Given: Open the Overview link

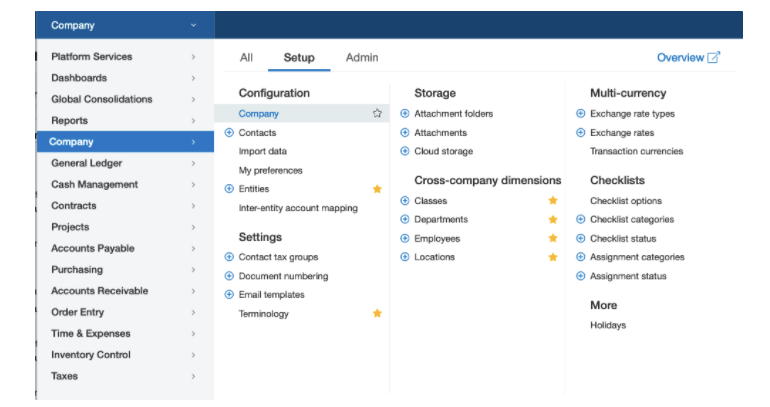Looking at the screenshot, I should 681,57.
